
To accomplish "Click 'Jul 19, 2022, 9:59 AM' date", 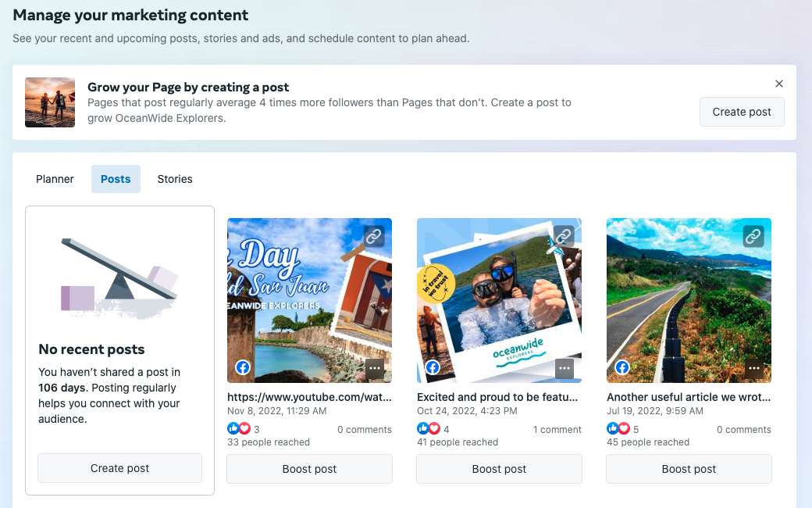I will coord(654,411).
